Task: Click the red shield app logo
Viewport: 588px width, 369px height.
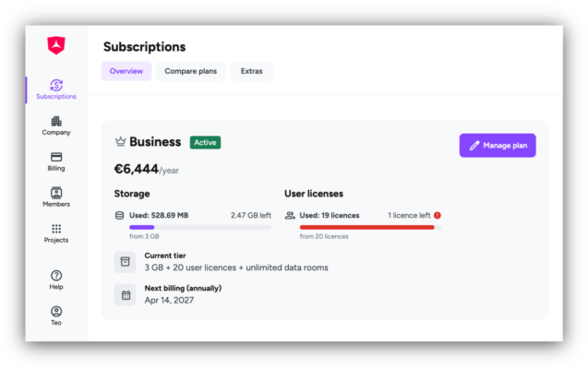Action: click(56, 45)
